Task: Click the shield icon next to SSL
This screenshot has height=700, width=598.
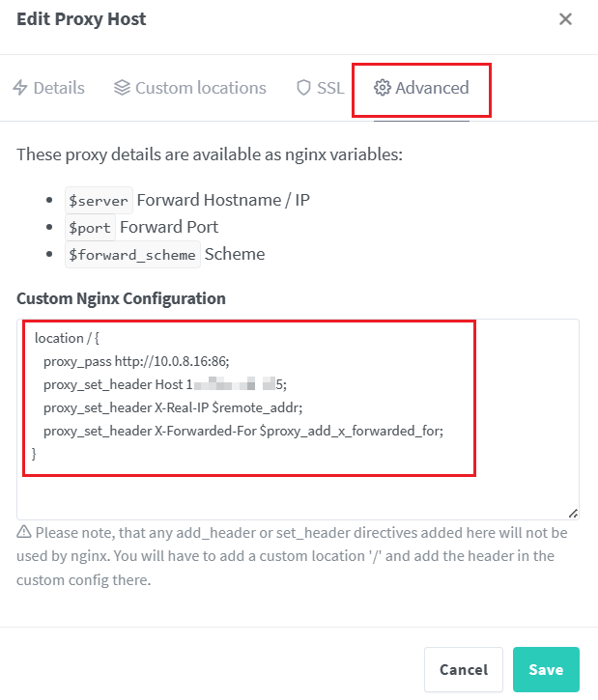Action: point(303,88)
